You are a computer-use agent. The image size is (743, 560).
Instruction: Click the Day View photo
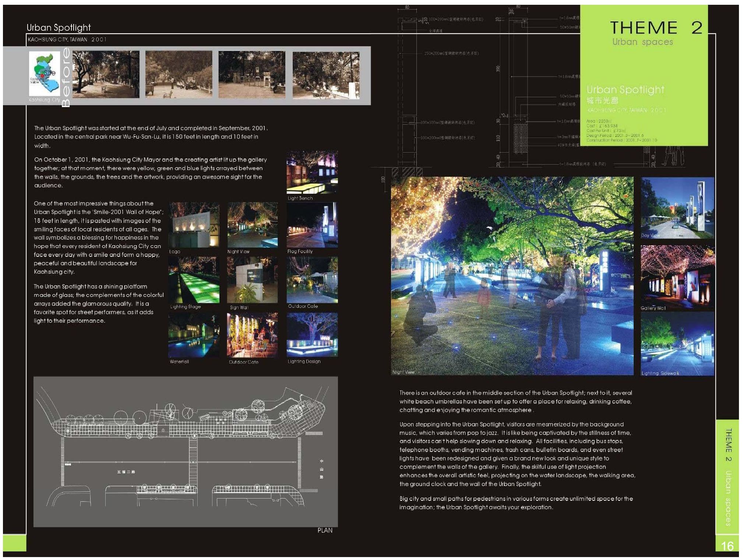point(677,208)
